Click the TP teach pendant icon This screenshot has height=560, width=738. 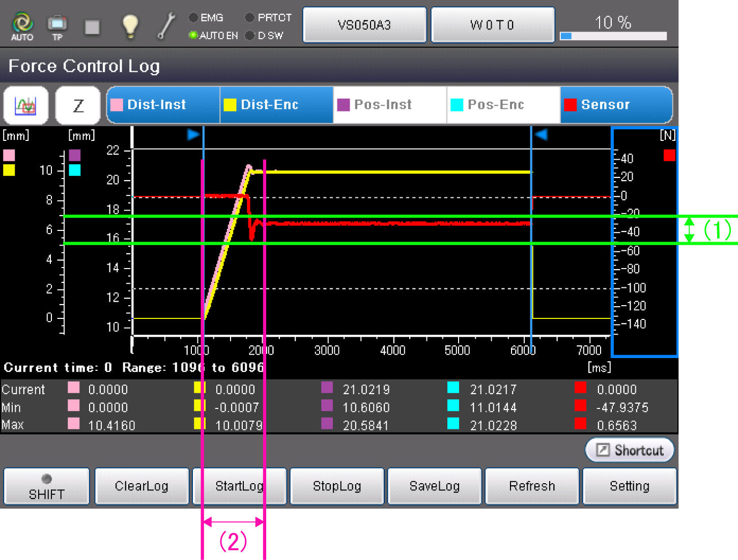(57, 25)
